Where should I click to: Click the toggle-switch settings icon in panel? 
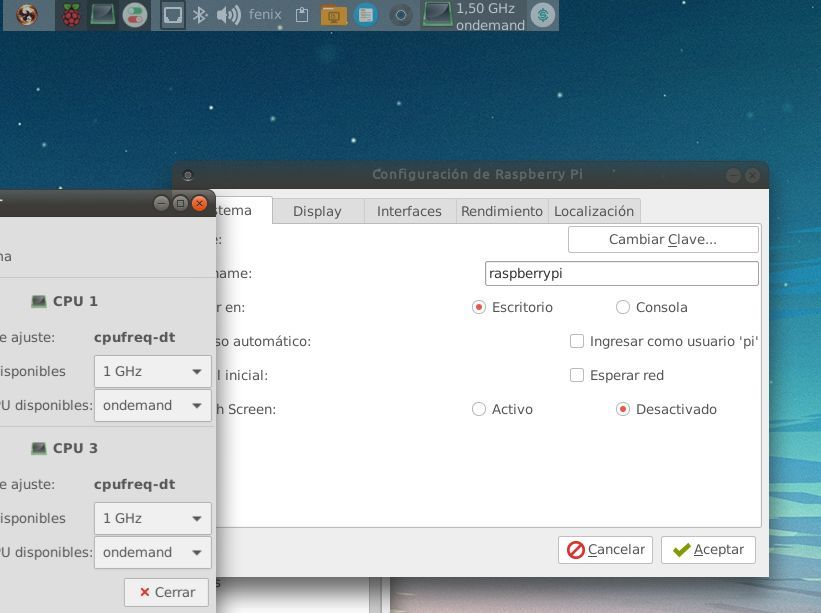pyautogui.click(x=135, y=15)
